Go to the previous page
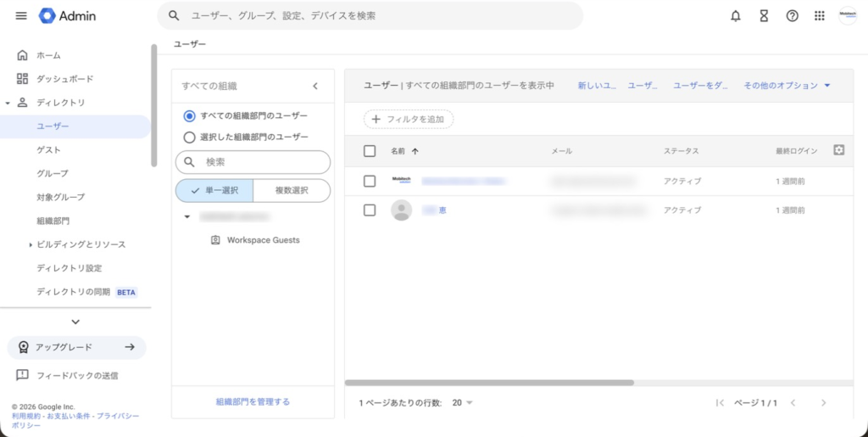This screenshot has width=868, height=437. point(793,403)
